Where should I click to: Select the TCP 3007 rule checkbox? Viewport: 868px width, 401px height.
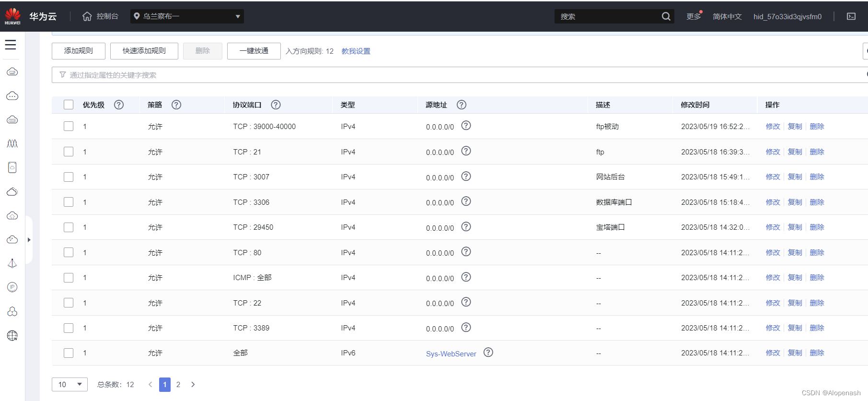(x=69, y=177)
